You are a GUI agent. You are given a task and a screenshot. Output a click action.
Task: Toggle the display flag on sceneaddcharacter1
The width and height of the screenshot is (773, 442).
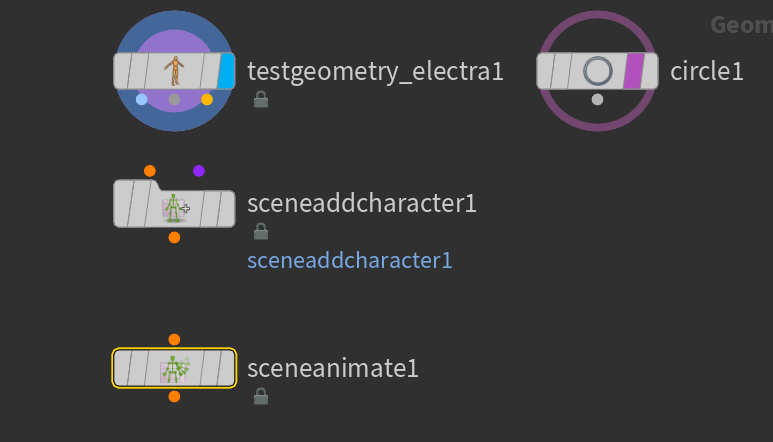point(226,209)
